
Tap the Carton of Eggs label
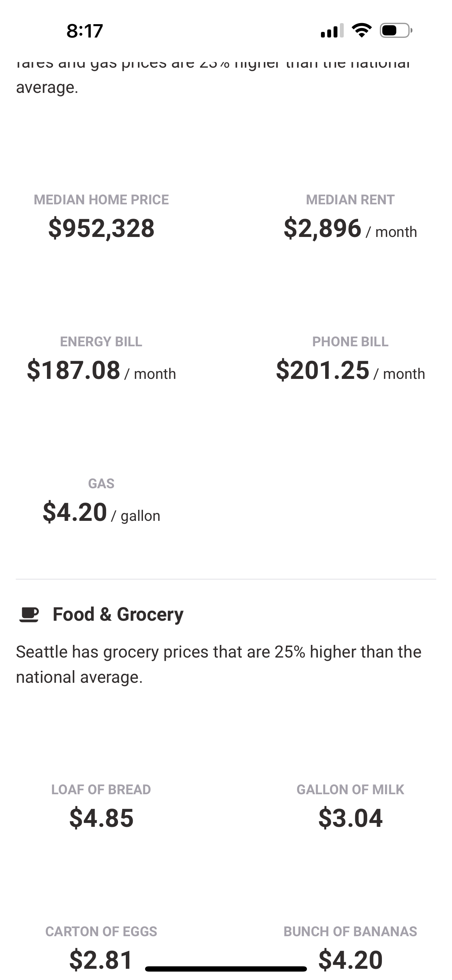point(101,931)
